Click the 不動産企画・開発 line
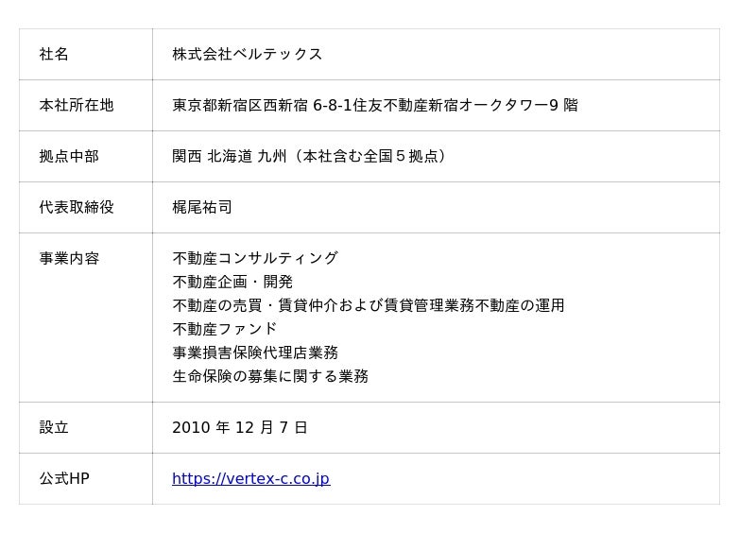This screenshot has width=756, height=533. (x=232, y=283)
